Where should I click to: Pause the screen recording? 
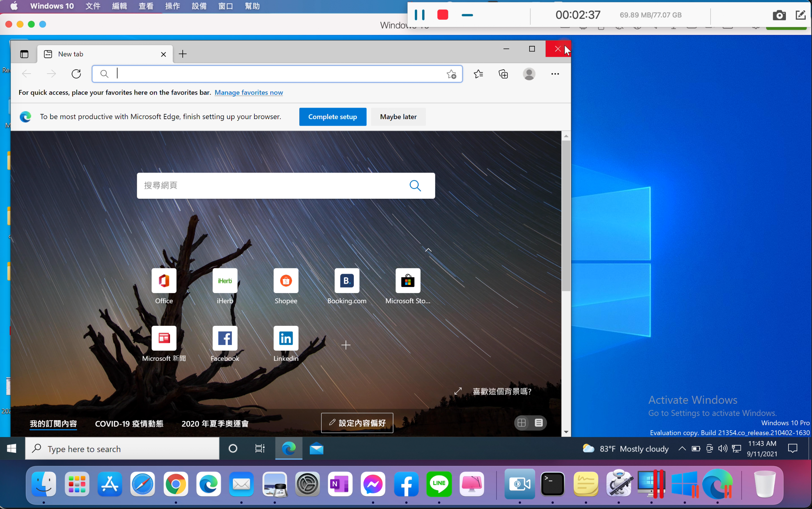[420, 15]
